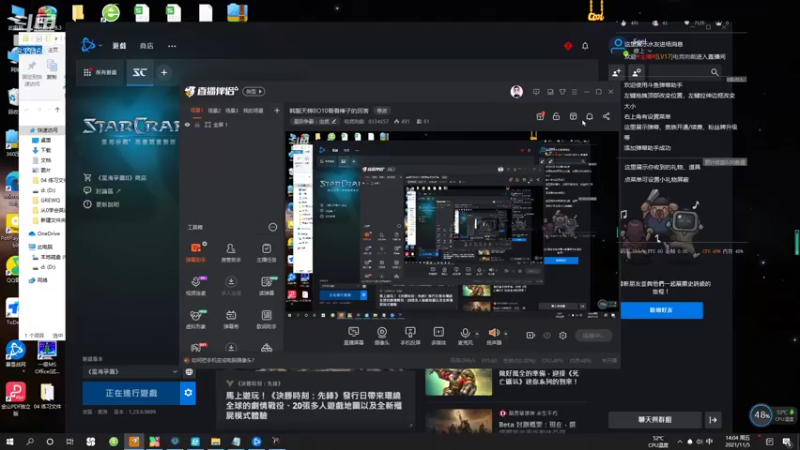
Task: Open 聊天与群组 chats and groups
Action: pyautogui.click(x=655, y=419)
